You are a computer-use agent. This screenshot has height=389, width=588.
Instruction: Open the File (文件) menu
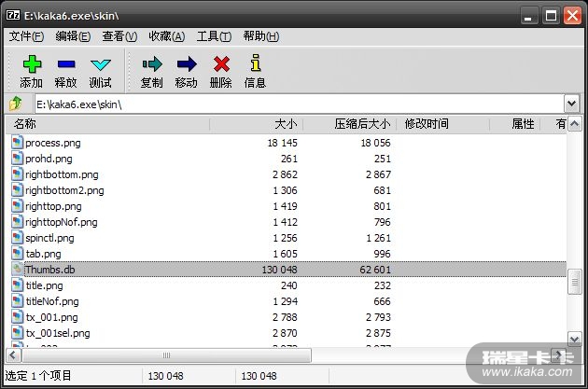click(x=26, y=36)
